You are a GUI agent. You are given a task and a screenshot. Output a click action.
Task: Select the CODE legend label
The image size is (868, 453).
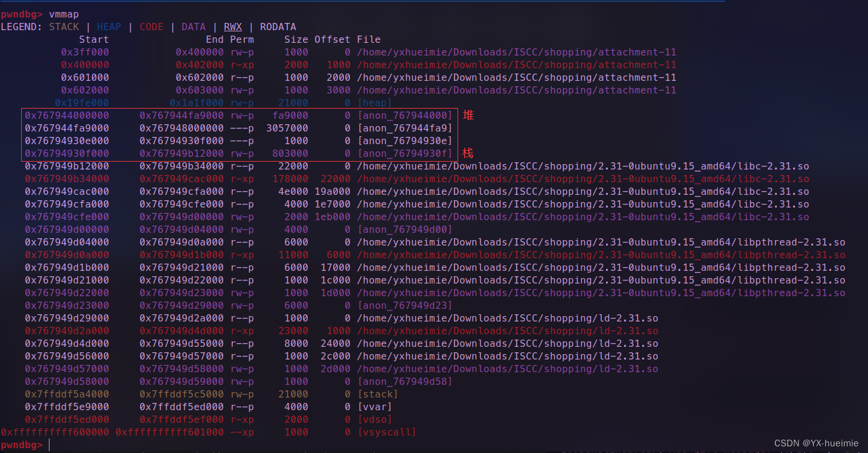point(152,27)
